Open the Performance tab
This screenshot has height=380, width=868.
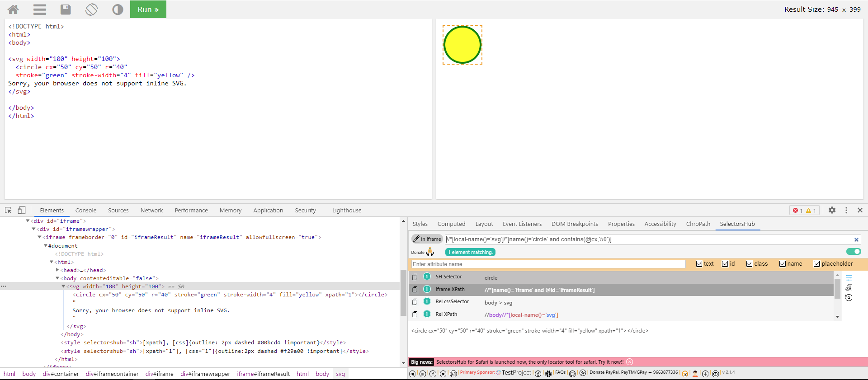tap(191, 210)
